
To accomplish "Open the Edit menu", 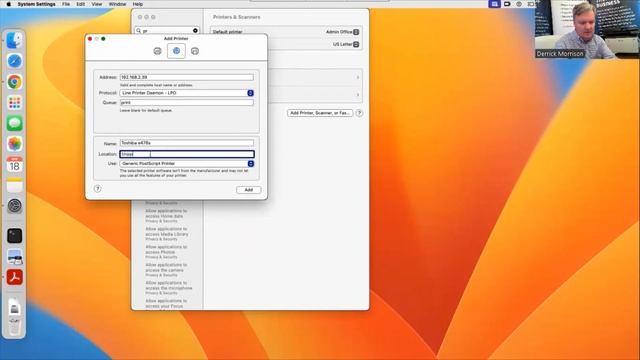I will (81, 4).
